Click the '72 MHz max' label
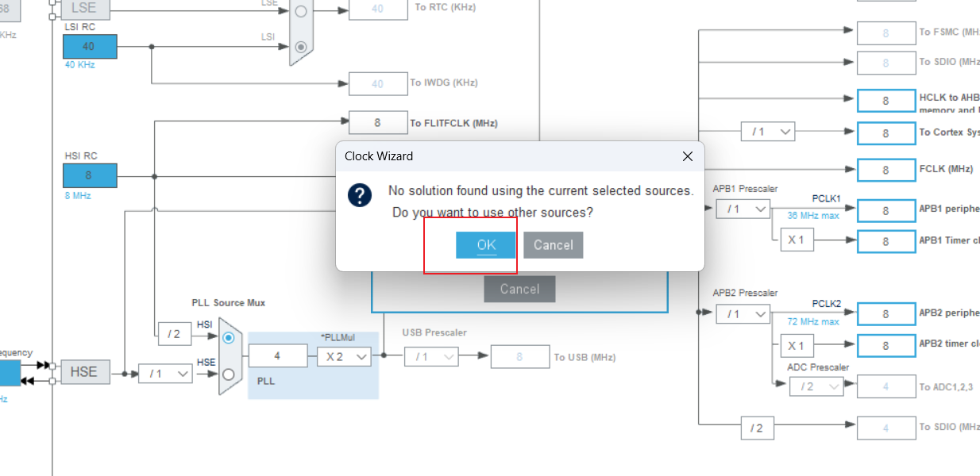 (x=813, y=321)
